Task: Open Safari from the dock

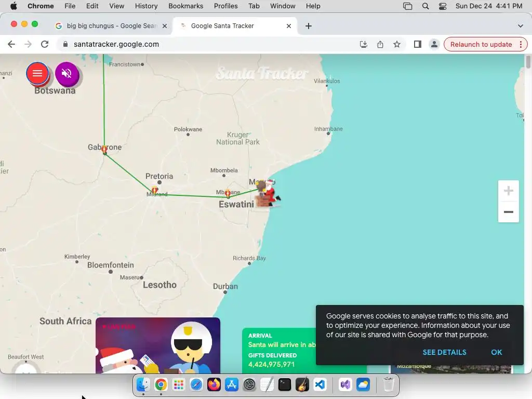Action: [x=196, y=385]
